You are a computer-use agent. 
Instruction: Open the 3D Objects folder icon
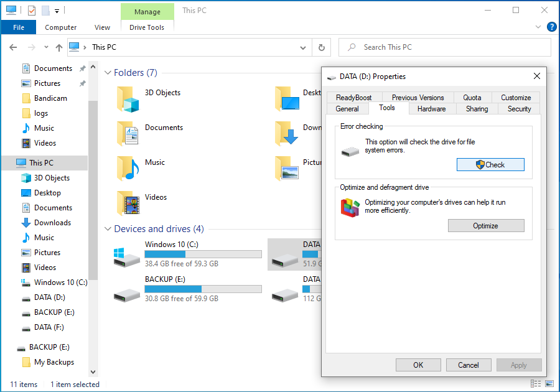(x=128, y=99)
